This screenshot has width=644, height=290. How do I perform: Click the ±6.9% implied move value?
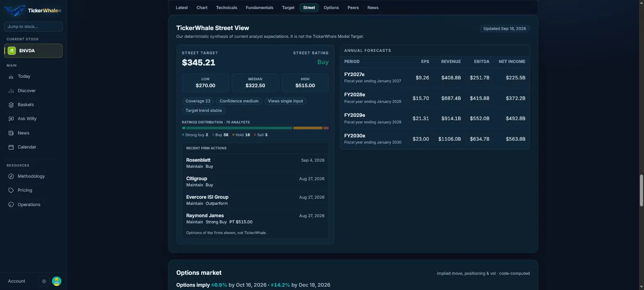pyautogui.click(x=219, y=285)
